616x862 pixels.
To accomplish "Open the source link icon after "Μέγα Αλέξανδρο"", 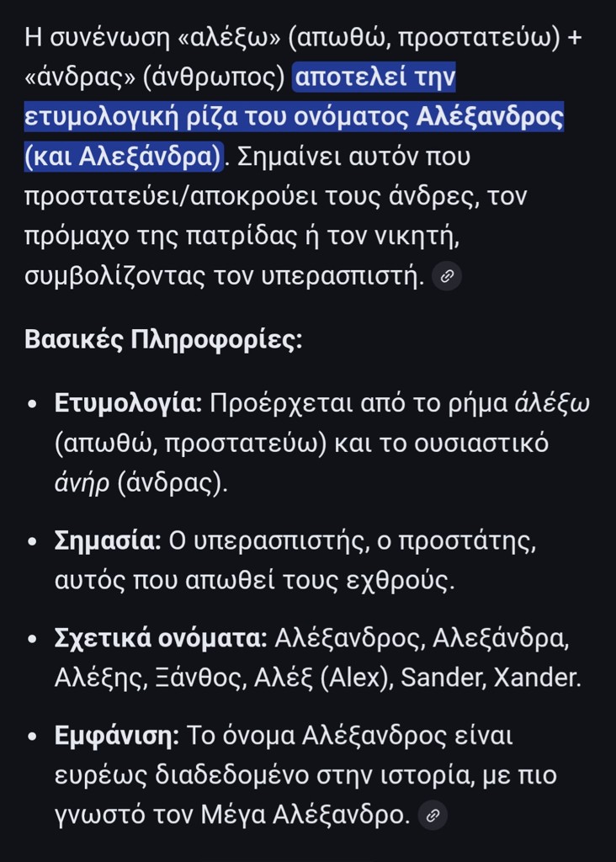I will tap(433, 815).
